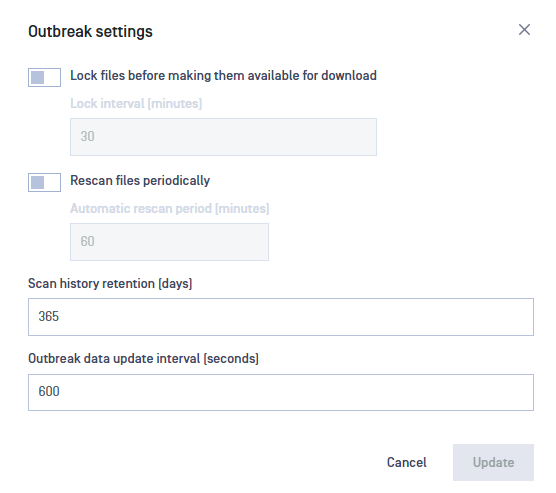Click the greyed-out 30 value

[x=87, y=137]
